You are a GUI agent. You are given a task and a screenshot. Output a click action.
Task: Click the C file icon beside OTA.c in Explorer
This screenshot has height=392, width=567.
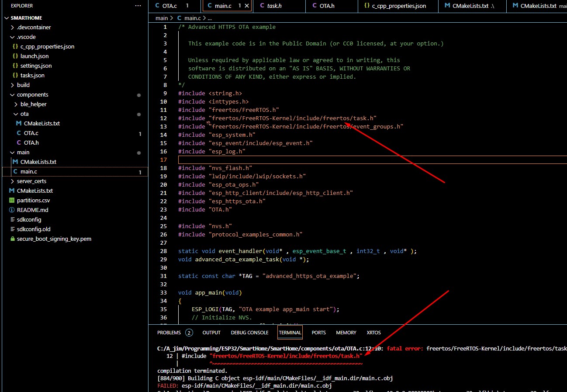19,133
